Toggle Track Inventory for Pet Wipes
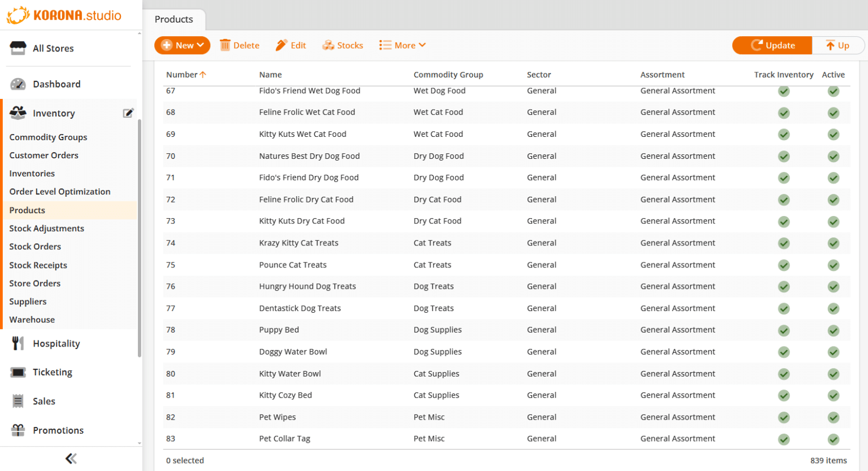The height and width of the screenshot is (471, 868). [783, 417]
